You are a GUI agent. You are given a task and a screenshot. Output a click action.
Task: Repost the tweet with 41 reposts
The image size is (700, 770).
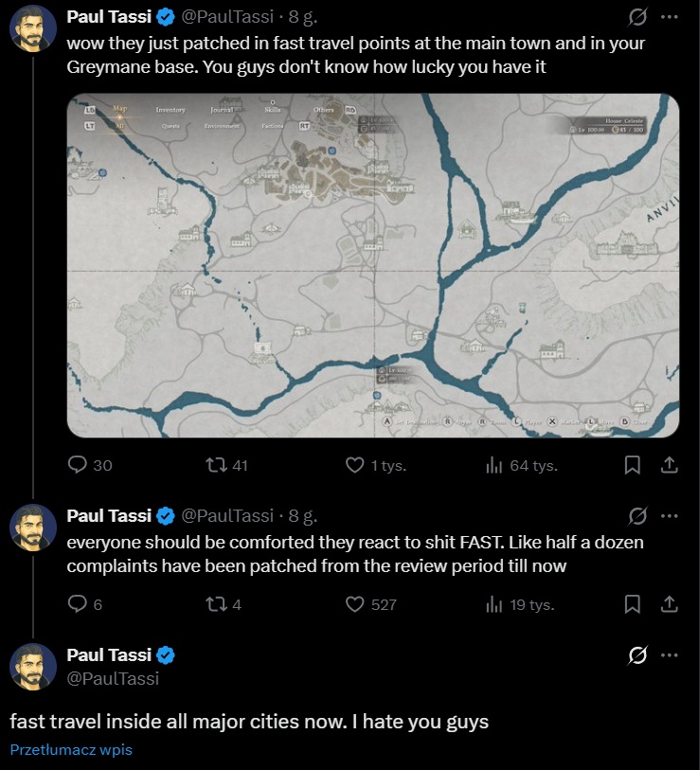[216, 465]
